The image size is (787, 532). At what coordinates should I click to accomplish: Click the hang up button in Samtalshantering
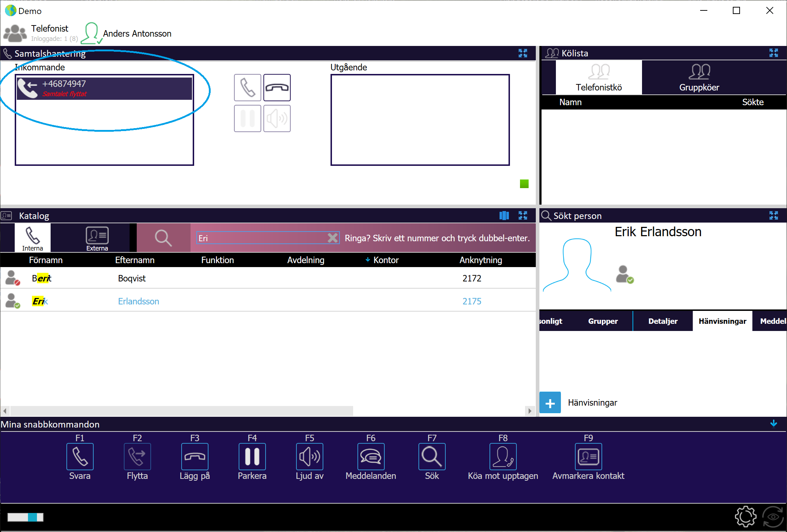tap(277, 88)
